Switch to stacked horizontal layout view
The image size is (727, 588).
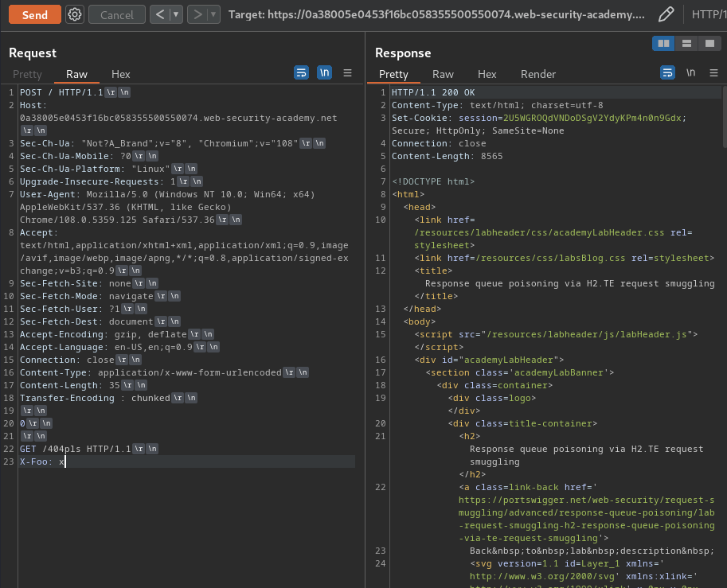click(x=686, y=44)
